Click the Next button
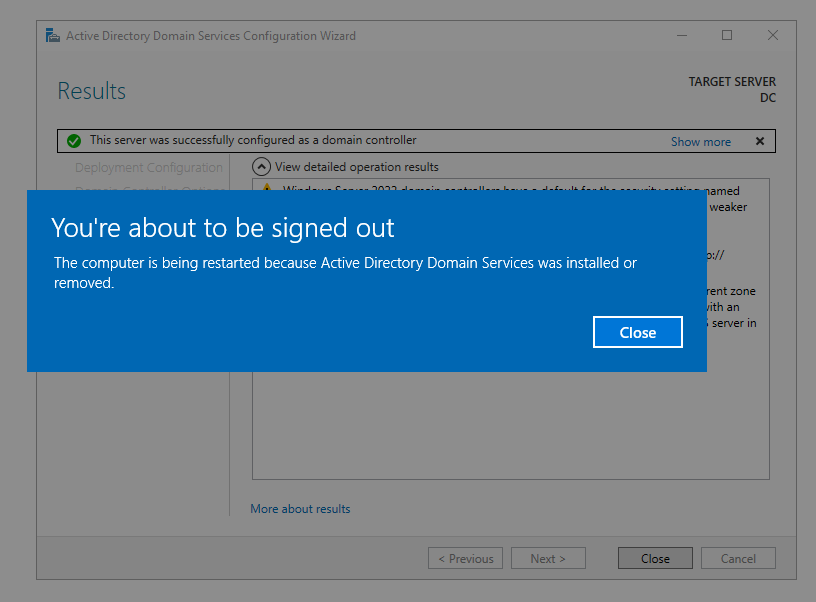Viewport: 816px width, 602px height. tap(548, 559)
